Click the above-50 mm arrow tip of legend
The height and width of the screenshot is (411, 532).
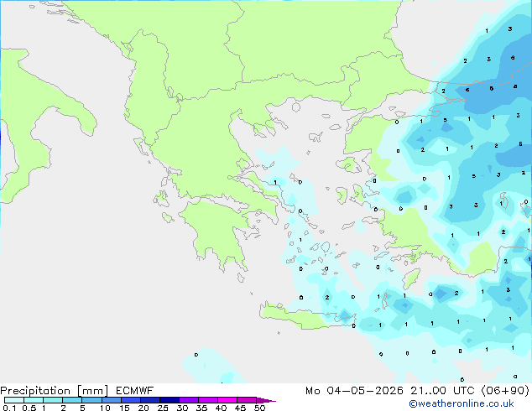tap(266, 401)
